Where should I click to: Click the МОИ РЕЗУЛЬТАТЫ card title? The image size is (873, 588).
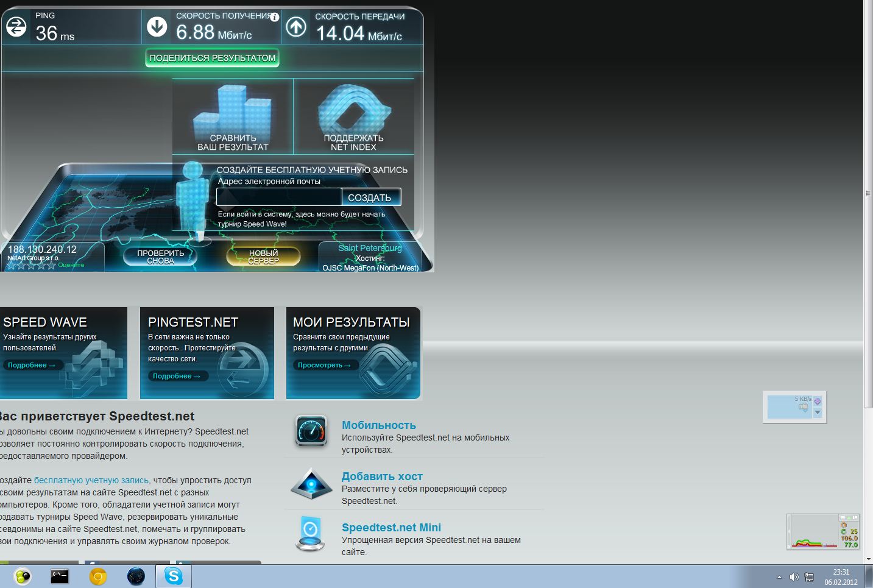click(352, 322)
